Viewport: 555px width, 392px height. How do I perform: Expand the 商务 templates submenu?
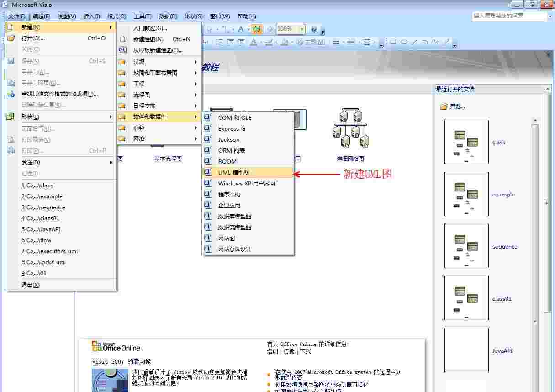(159, 127)
